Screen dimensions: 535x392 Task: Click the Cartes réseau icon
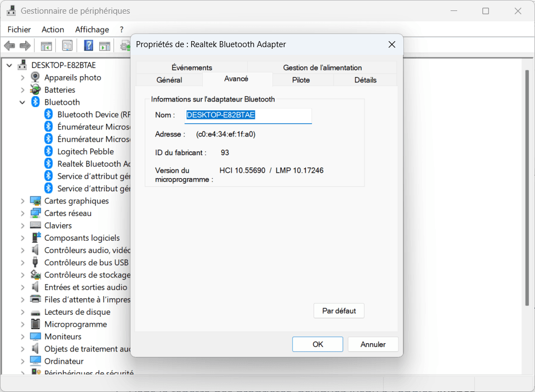tap(36, 213)
